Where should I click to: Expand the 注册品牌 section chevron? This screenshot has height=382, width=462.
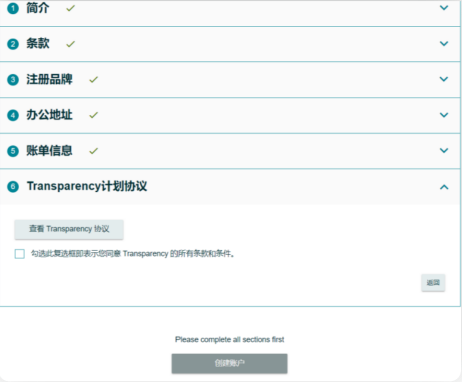pyautogui.click(x=444, y=79)
